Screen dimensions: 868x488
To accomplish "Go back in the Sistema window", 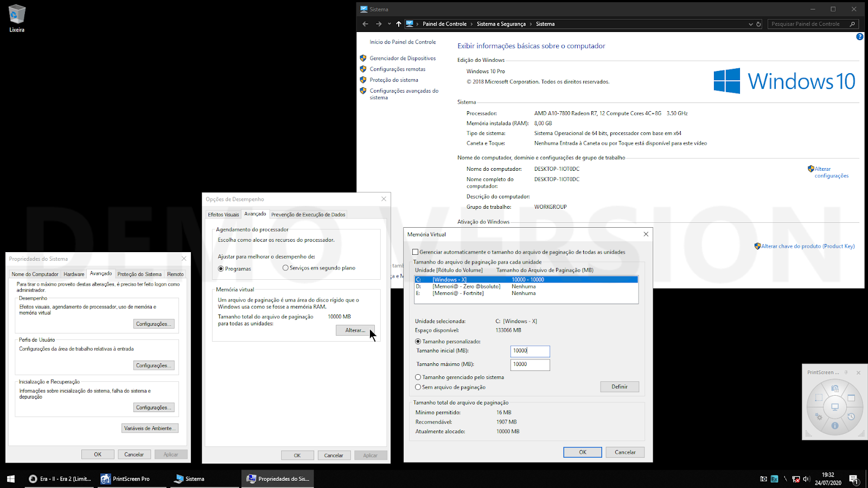I will tap(365, 24).
